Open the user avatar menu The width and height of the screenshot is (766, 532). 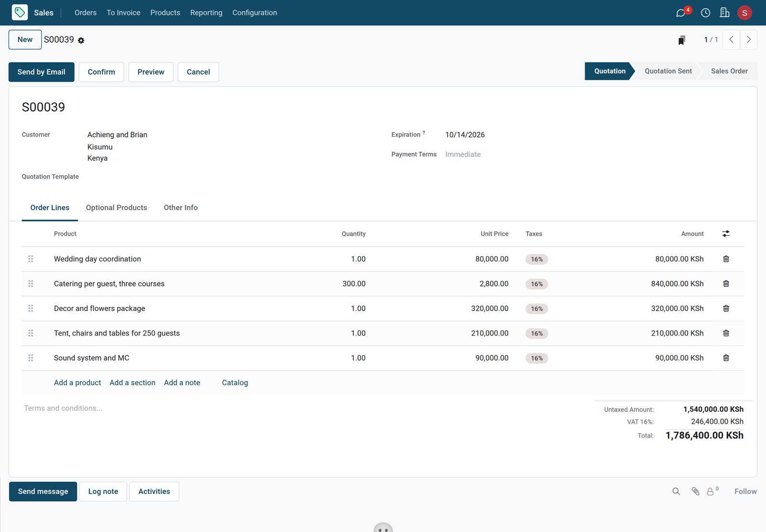coord(744,13)
